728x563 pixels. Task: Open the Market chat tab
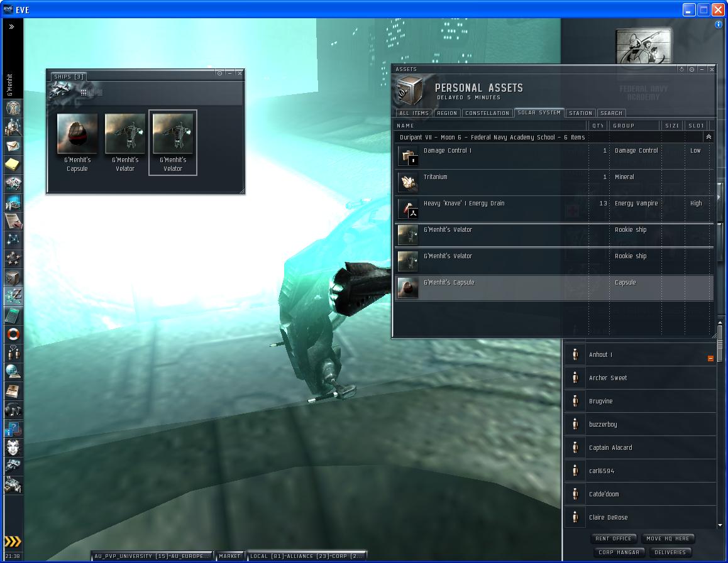[229, 556]
